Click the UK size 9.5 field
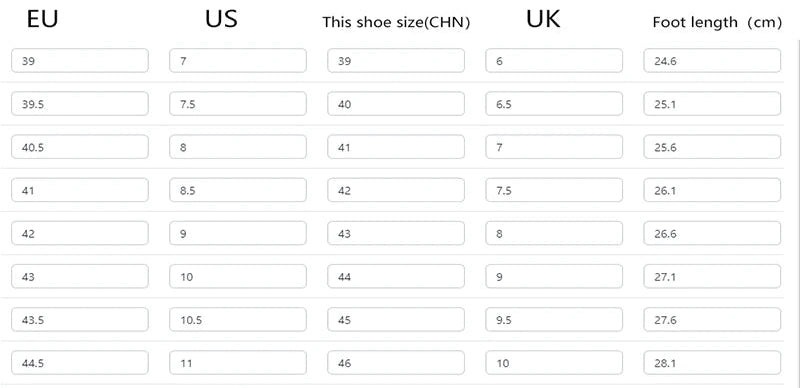Image resolution: width=800 pixels, height=388 pixels. tap(554, 320)
